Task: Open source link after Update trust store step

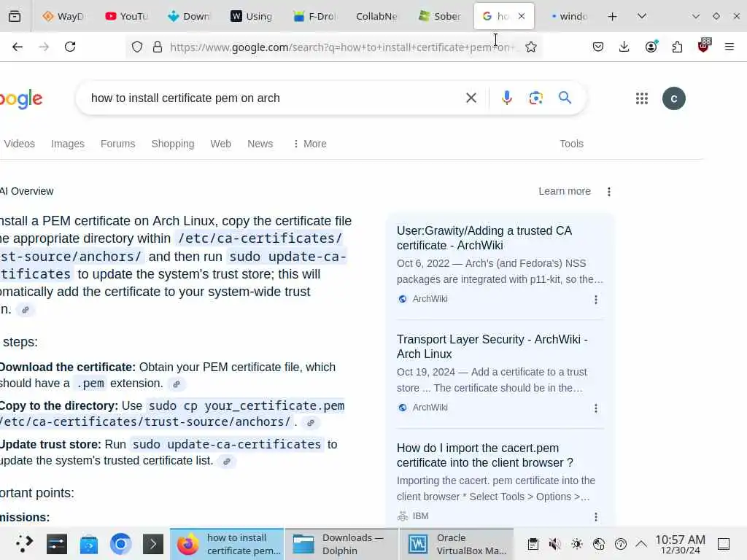Action: pyautogui.click(x=227, y=461)
